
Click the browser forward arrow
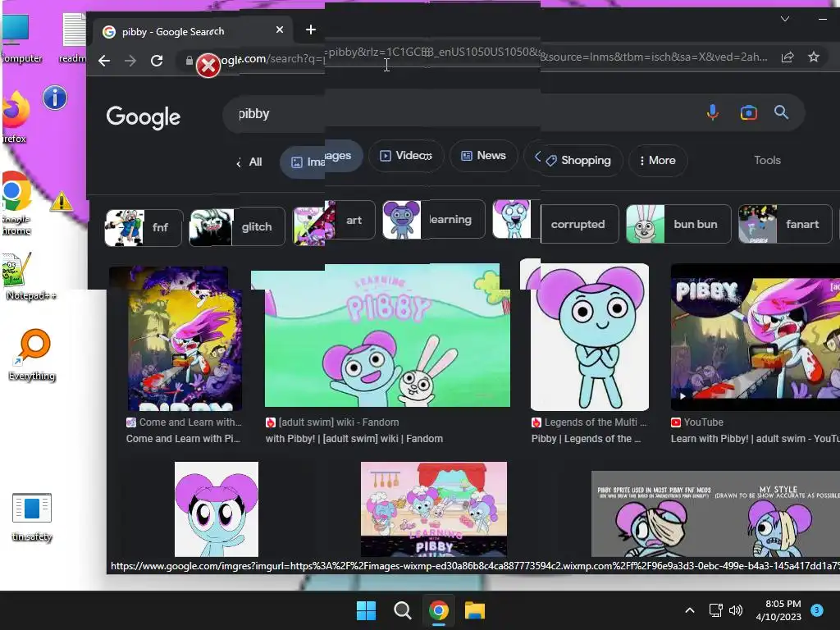(130, 61)
